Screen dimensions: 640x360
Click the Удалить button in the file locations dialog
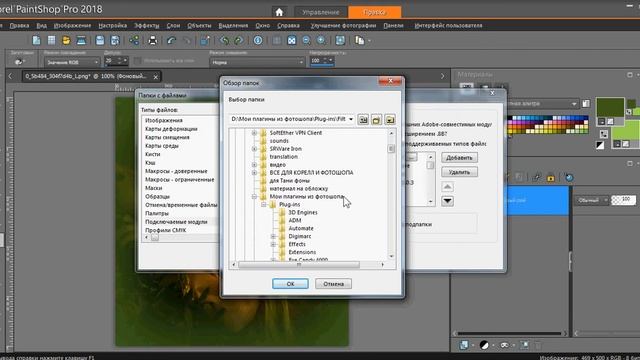click(459, 172)
